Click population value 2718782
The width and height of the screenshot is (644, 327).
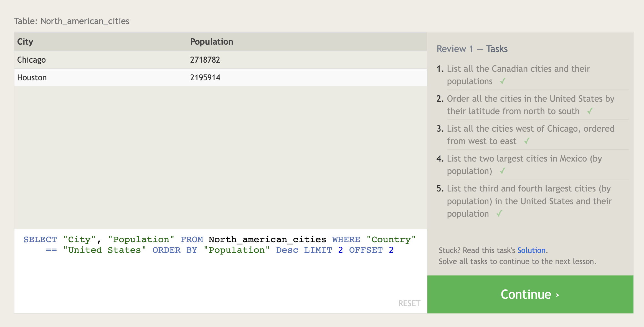(205, 60)
